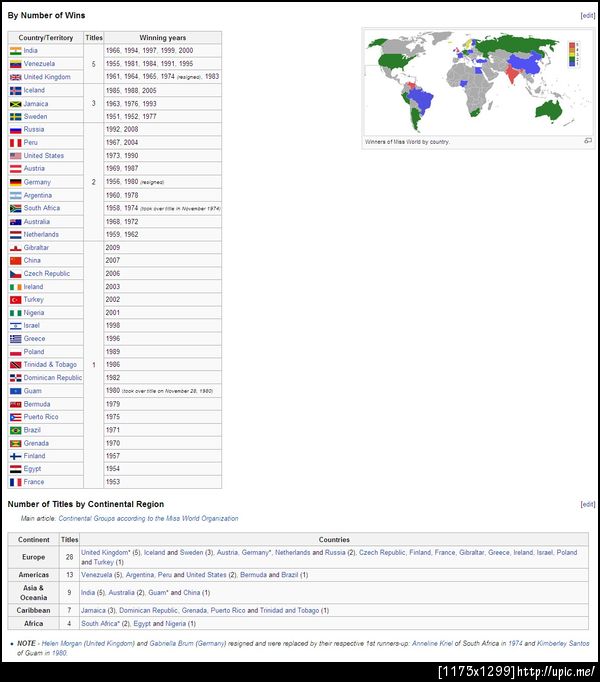The width and height of the screenshot is (600, 682).
Task: Open the Venezuela link in the wins table
Action: [x=39, y=64]
